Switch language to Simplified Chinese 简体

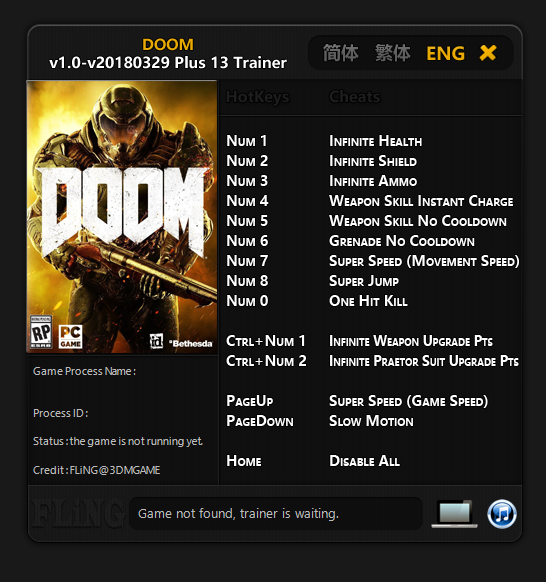point(340,53)
